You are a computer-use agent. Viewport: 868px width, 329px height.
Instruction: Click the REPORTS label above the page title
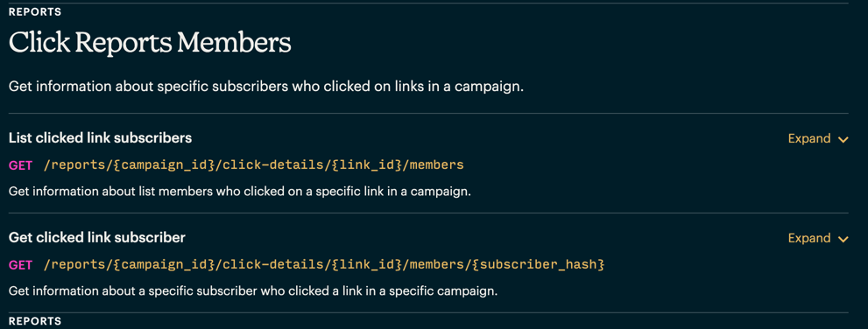[35, 11]
